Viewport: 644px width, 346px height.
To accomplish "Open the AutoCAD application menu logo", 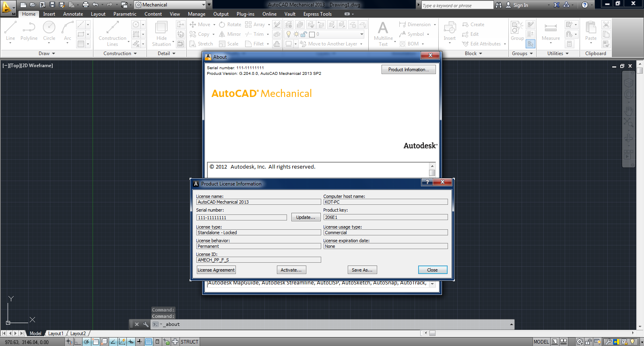I will click(x=7, y=8).
